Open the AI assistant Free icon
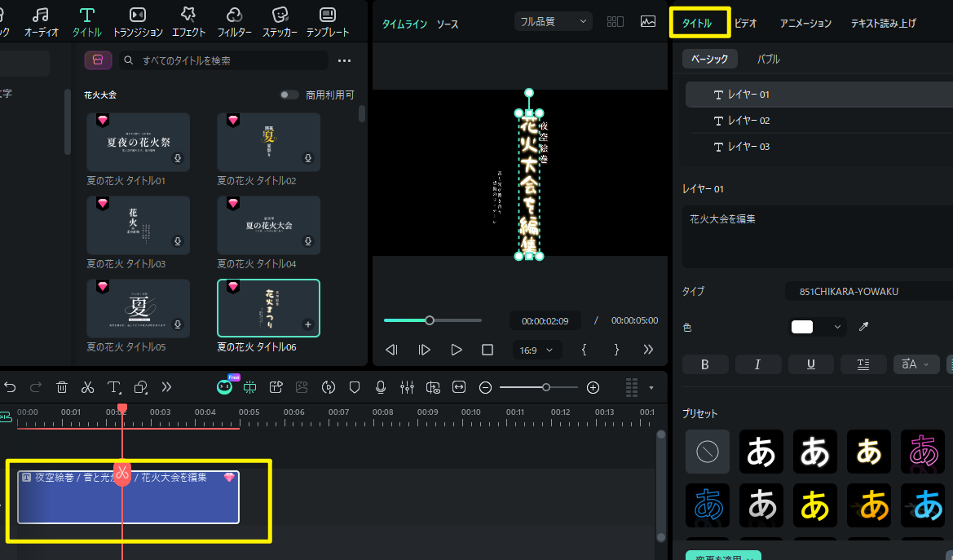The image size is (953, 560). (225, 386)
